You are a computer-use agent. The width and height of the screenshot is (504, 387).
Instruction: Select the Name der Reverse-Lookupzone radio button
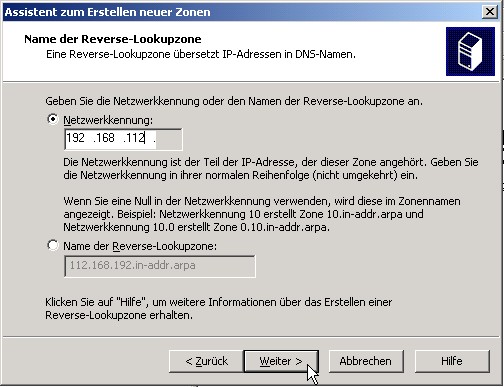pyautogui.click(x=53, y=246)
